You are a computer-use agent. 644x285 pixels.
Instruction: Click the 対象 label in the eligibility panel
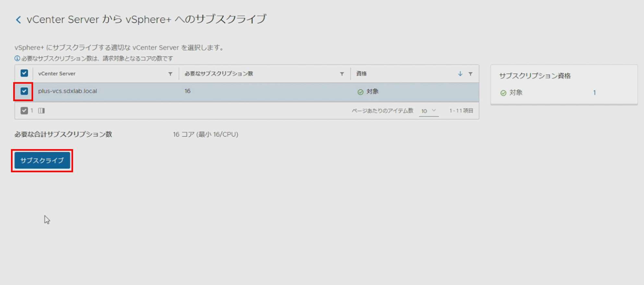516,93
